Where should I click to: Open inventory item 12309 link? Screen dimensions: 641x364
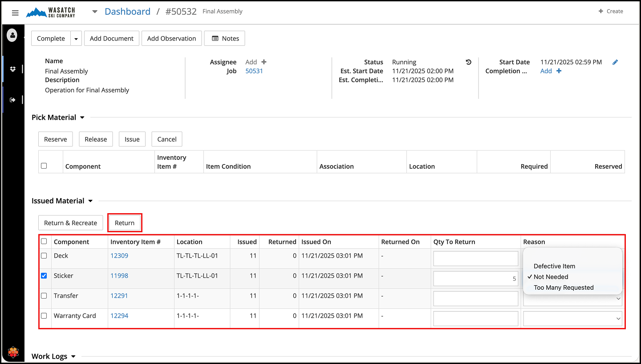point(119,256)
